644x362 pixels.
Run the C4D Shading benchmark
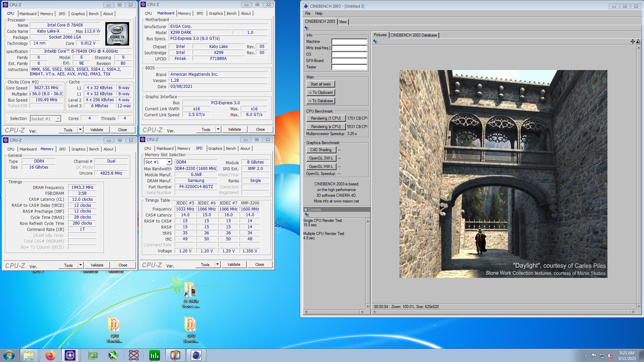coord(321,150)
